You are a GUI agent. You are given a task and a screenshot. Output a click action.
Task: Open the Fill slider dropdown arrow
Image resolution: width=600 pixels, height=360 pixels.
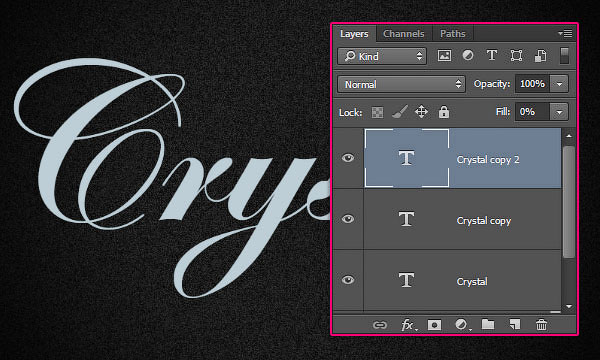pos(559,112)
